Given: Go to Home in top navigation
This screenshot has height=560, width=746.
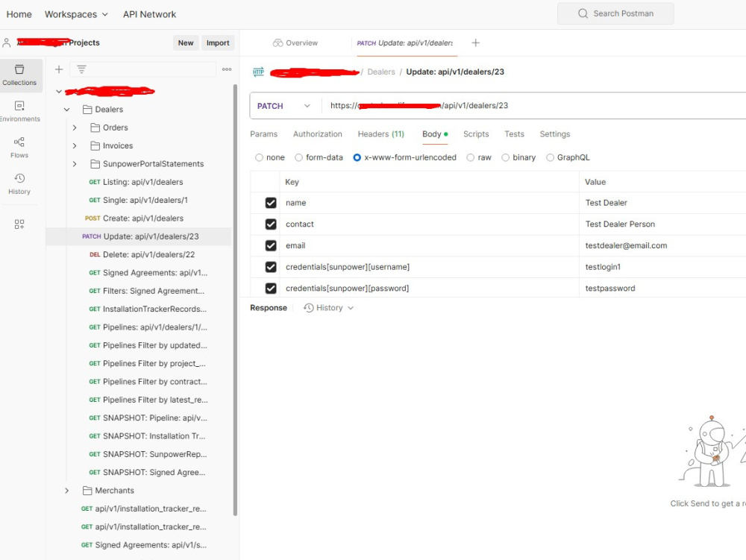Looking at the screenshot, I should pos(19,14).
